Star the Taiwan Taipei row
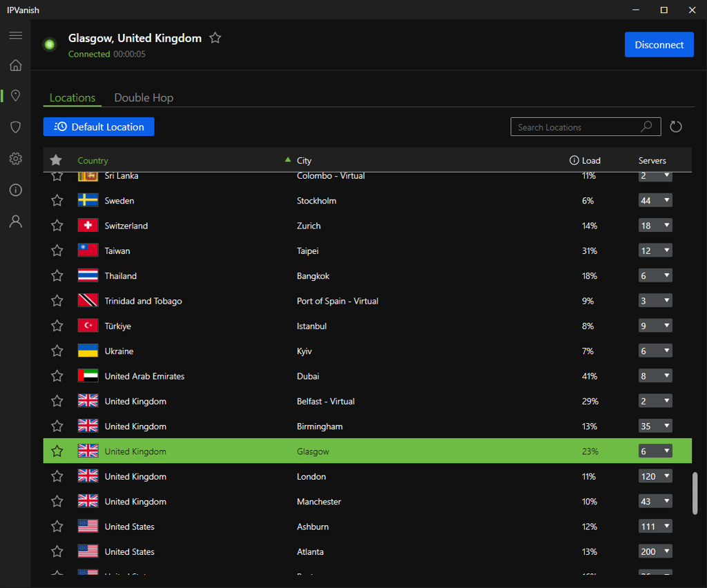 coord(57,251)
